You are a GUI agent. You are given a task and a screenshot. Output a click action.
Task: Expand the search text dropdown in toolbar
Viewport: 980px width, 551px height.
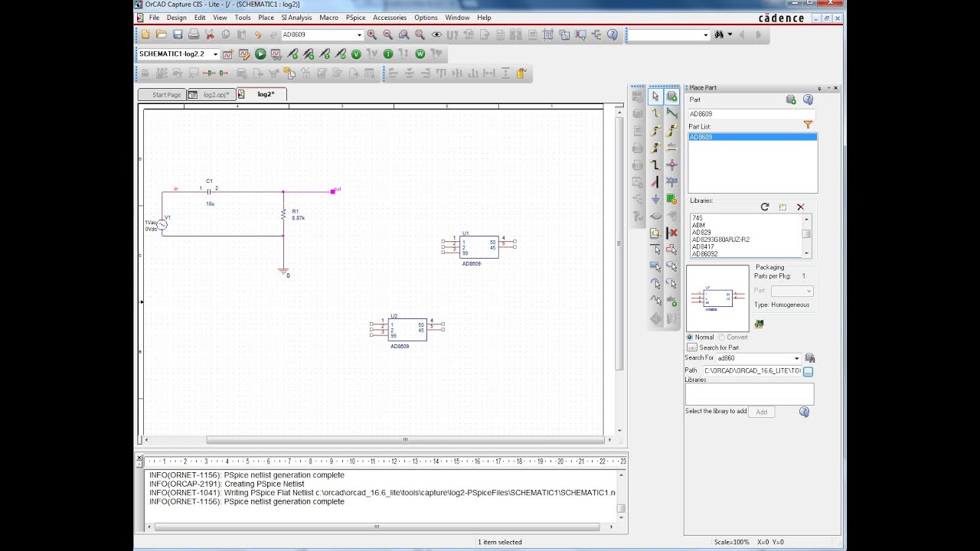pos(706,34)
